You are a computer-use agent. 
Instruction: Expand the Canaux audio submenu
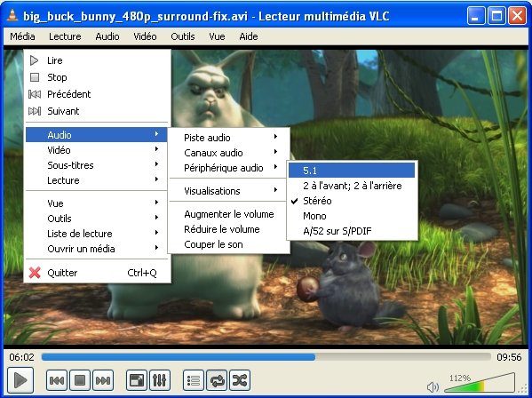(x=229, y=153)
